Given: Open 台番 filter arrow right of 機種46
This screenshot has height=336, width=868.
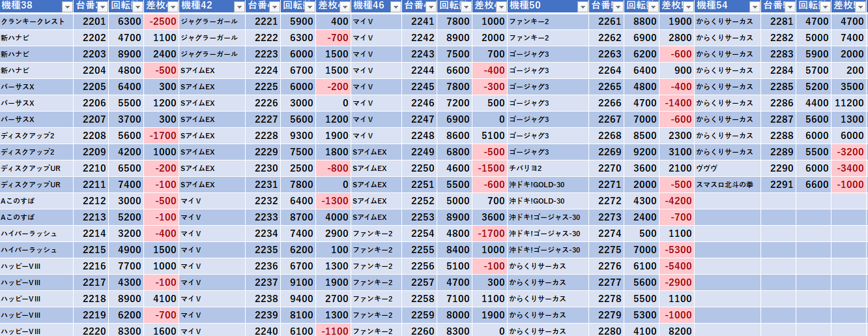Looking at the screenshot, I should coord(430,7).
